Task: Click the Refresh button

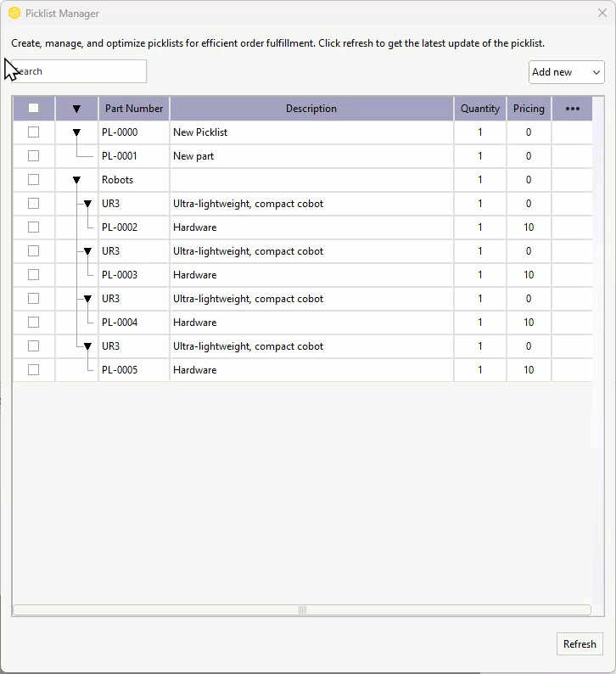Action: coord(580,644)
